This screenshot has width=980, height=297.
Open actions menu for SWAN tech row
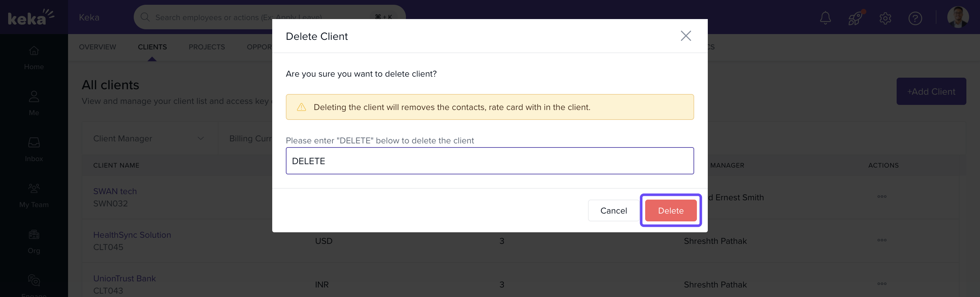tap(881, 197)
